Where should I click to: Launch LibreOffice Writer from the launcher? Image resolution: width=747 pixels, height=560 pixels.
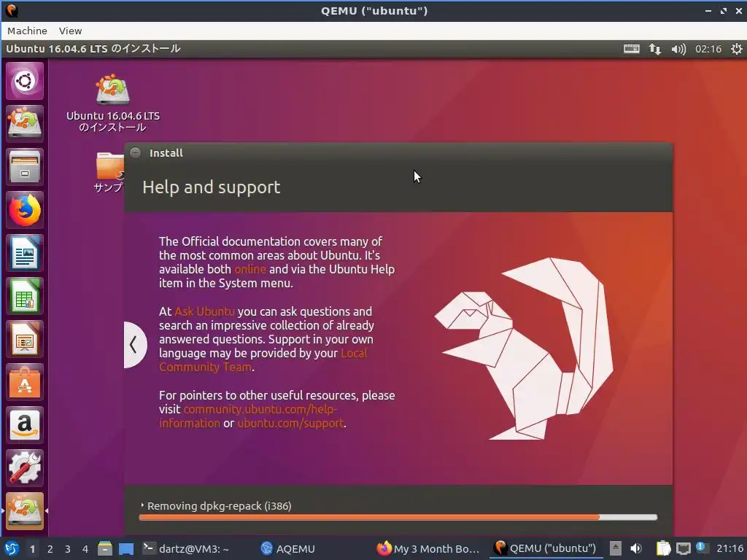pyautogui.click(x=25, y=253)
